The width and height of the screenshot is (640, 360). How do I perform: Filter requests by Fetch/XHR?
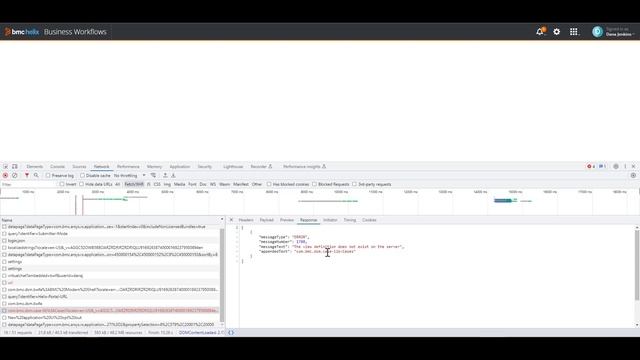point(134,184)
